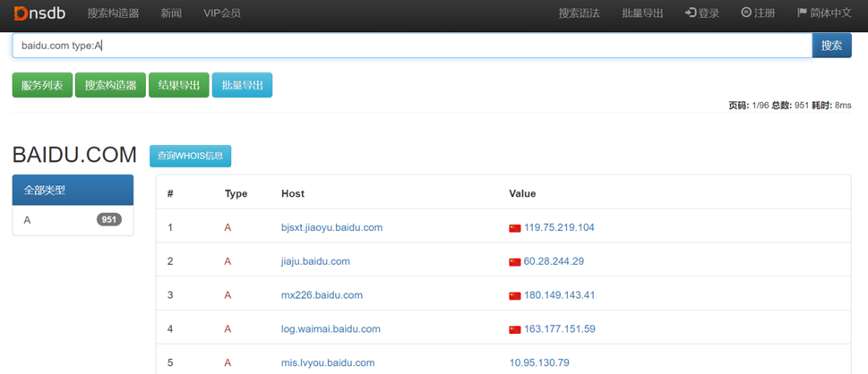Click the Type A cell in row 3
This screenshot has width=868, height=374.
228,295
